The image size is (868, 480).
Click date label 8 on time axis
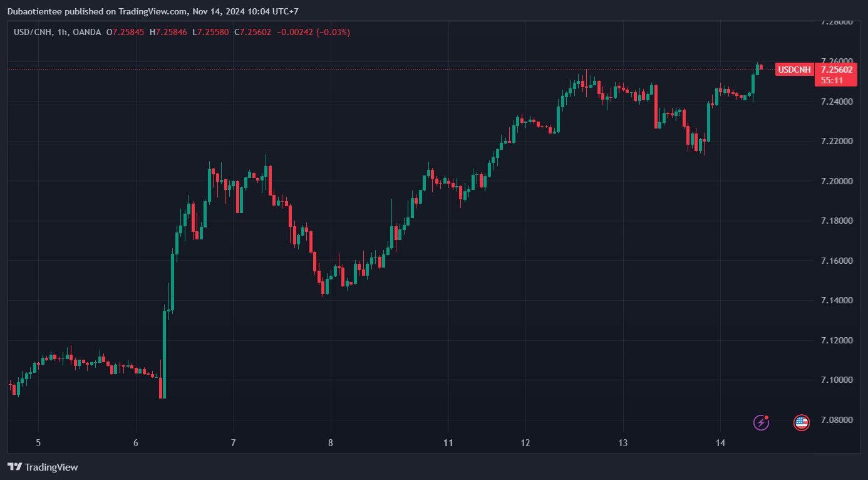point(331,443)
